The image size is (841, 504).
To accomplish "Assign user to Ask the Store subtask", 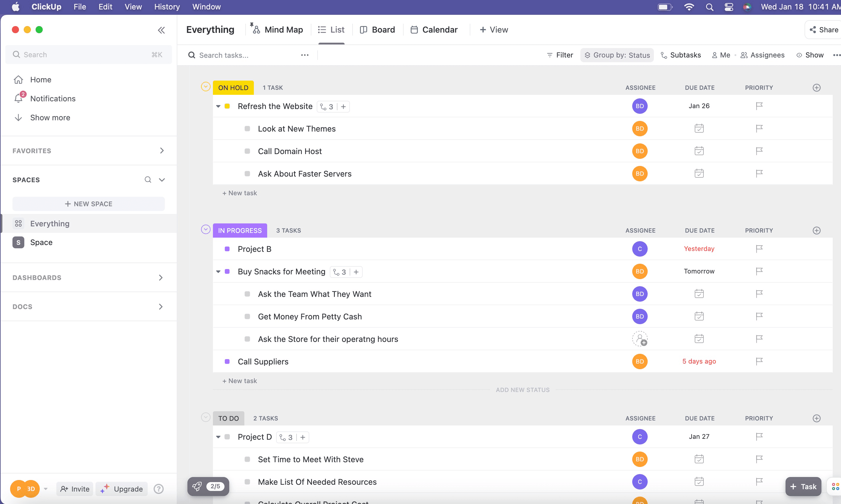I will [640, 339].
